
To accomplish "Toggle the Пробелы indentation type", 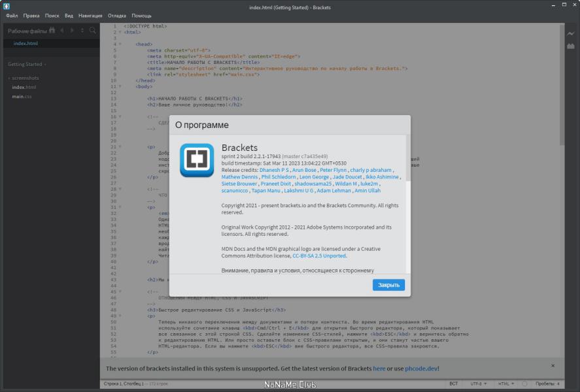I will pos(545,384).
